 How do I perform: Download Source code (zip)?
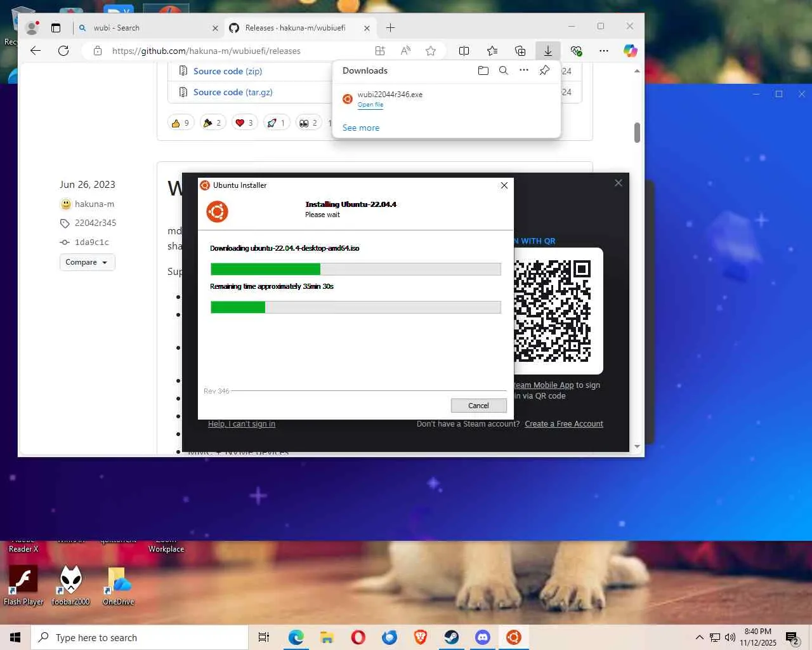[x=228, y=71]
